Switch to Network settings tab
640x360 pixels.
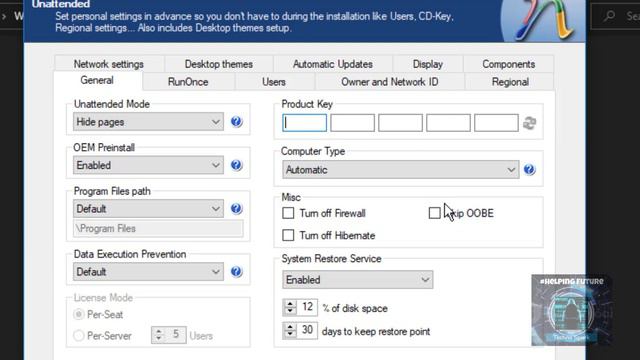109,64
